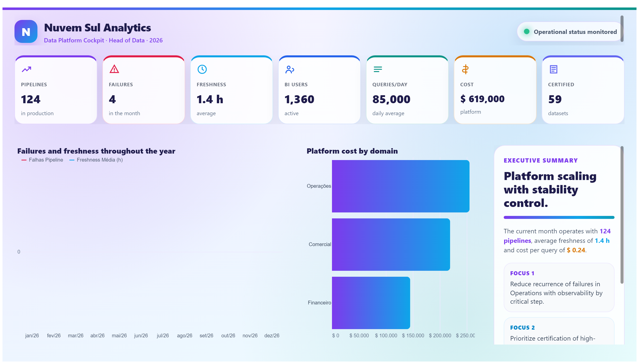This screenshot has width=639, height=364.
Task: Click the Comercial cost bar
Action: [391, 245]
